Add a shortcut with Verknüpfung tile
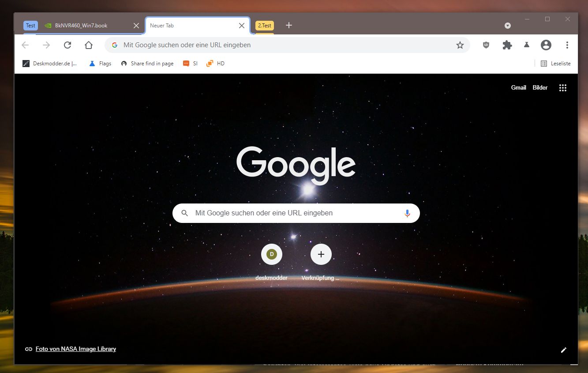 click(x=321, y=262)
